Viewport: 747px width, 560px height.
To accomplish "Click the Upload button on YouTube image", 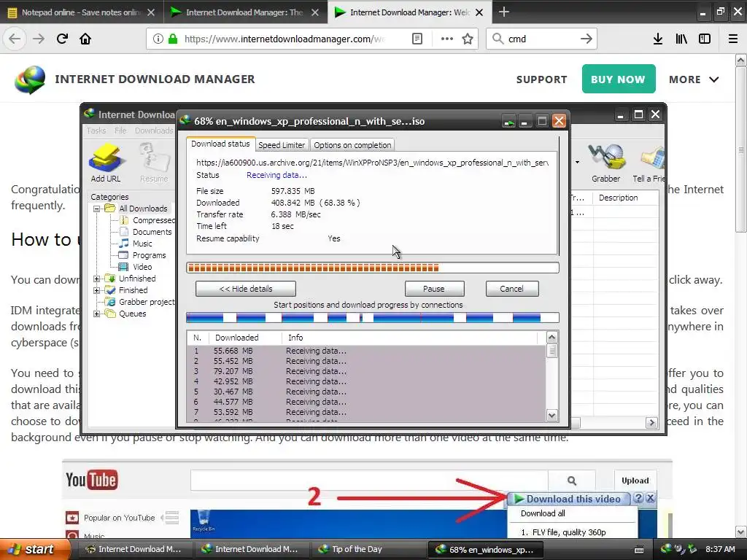I will [x=635, y=481].
